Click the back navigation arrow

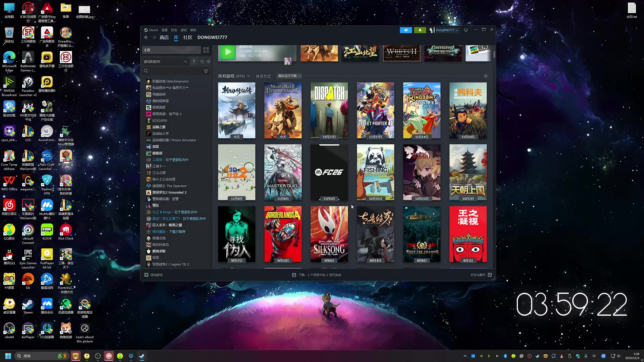coord(146,37)
